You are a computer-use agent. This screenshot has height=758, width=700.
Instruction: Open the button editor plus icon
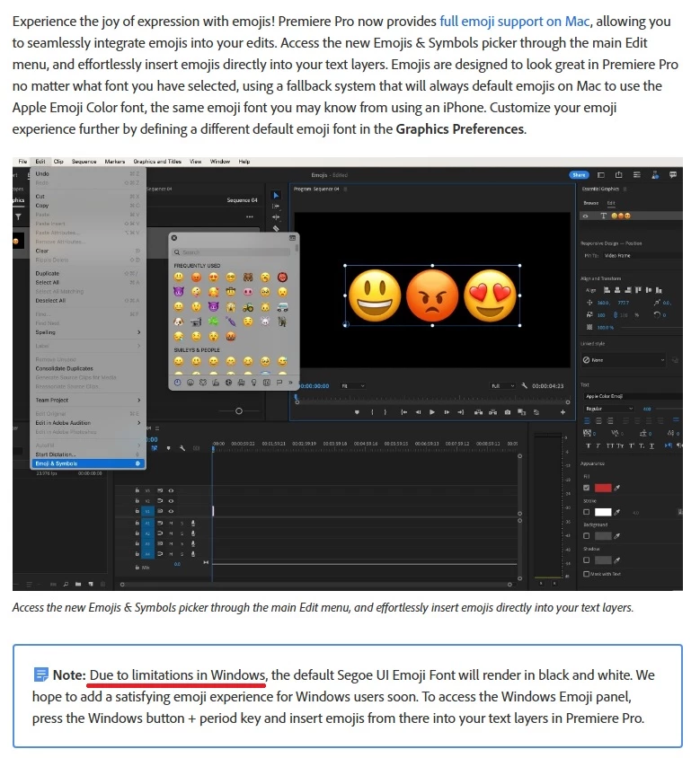point(563,412)
